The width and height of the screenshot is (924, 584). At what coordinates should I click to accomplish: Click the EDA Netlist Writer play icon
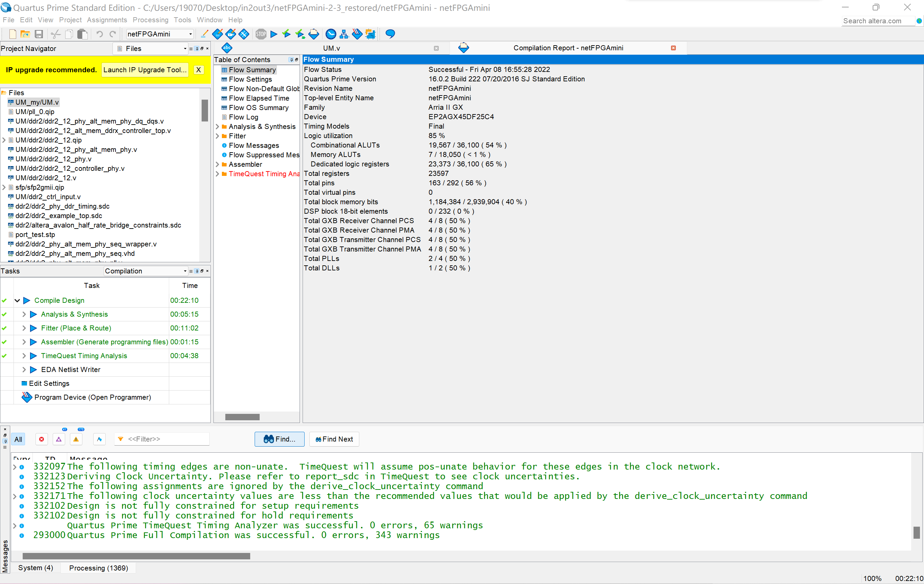(33, 370)
